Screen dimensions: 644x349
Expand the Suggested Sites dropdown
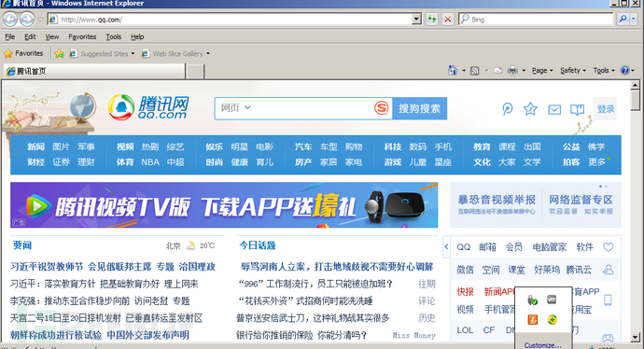click(x=133, y=53)
